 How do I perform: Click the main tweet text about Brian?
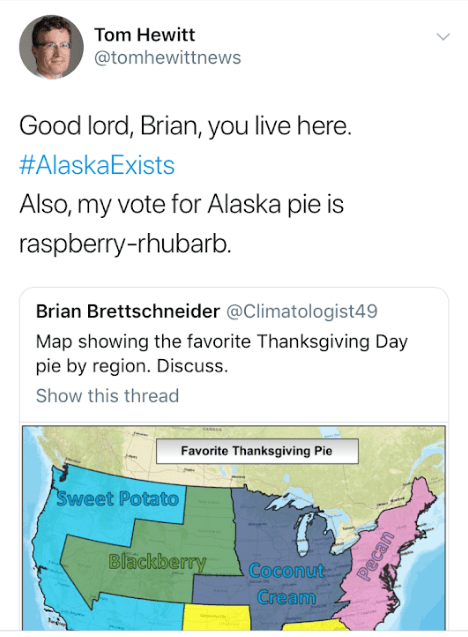(x=185, y=126)
